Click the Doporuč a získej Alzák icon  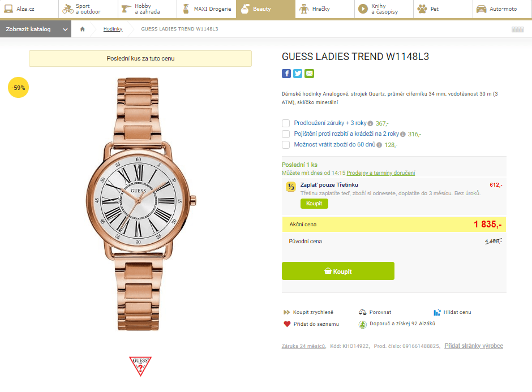tap(362, 324)
